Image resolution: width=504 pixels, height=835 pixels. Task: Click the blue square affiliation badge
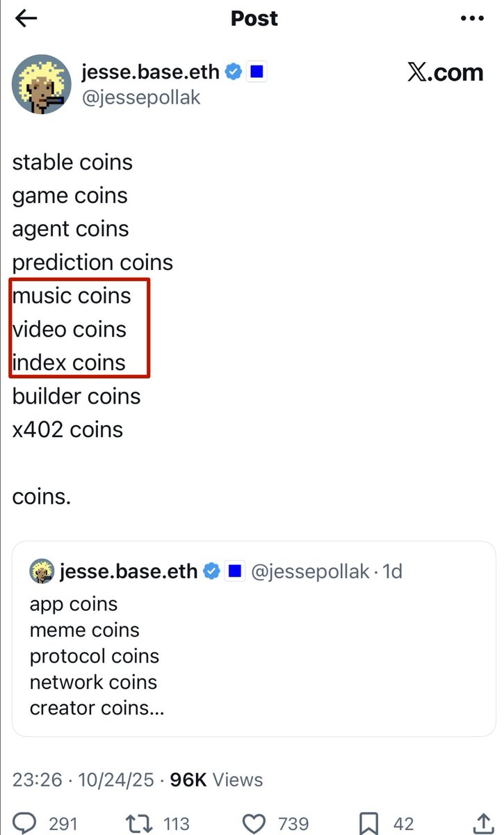pyautogui.click(x=256, y=72)
